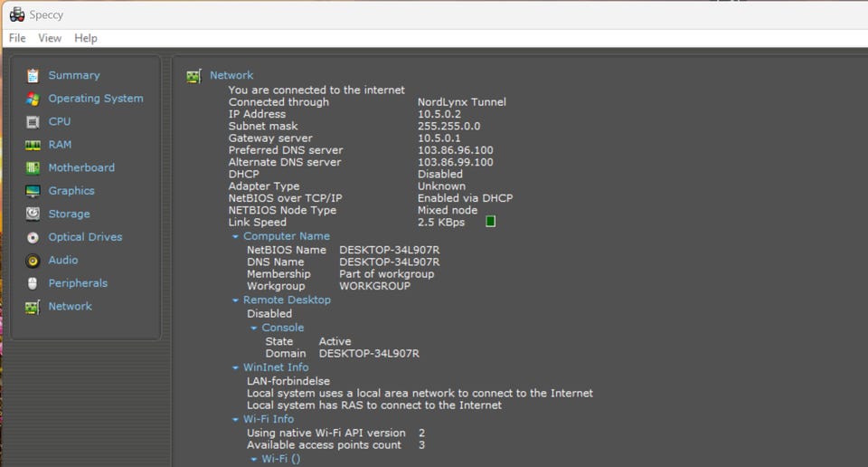Click the Summary clipboard icon

pyautogui.click(x=33, y=75)
